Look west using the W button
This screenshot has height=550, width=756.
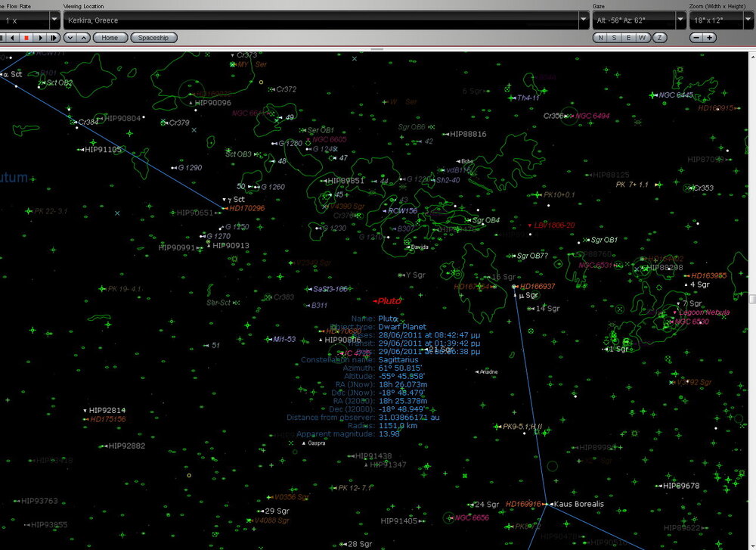[642, 38]
